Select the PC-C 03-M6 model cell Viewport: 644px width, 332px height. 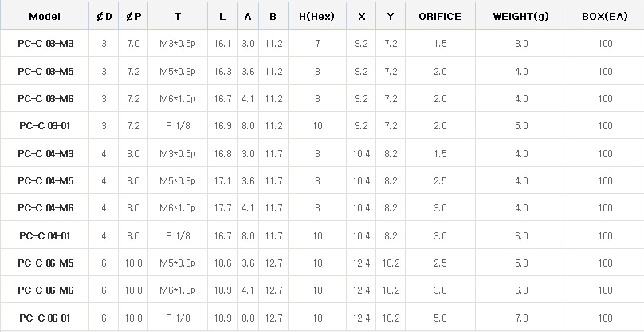pos(45,99)
